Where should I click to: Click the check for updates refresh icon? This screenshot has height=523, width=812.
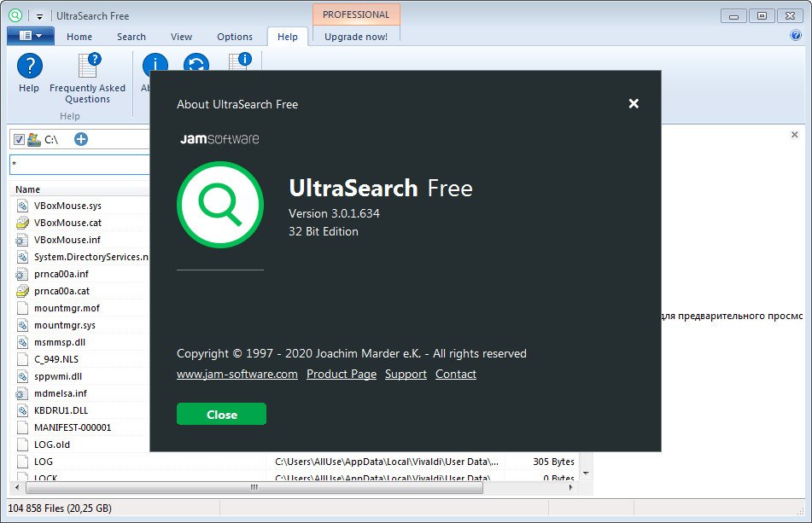tap(196, 63)
